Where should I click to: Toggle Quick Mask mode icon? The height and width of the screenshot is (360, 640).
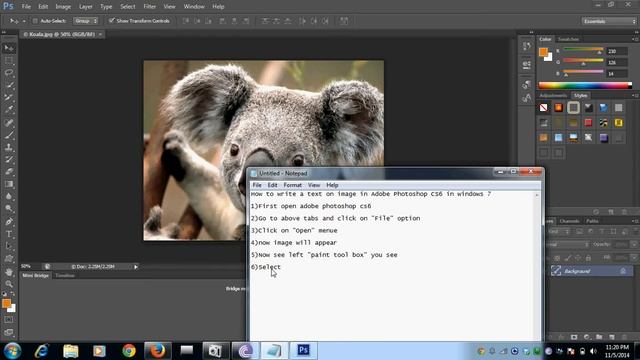[9, 320]
